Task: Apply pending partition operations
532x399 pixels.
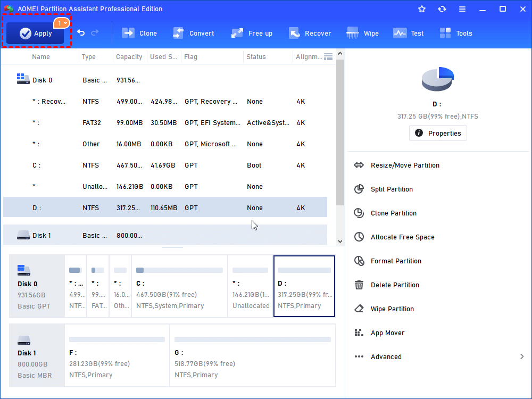Action: tap(35, 33)
